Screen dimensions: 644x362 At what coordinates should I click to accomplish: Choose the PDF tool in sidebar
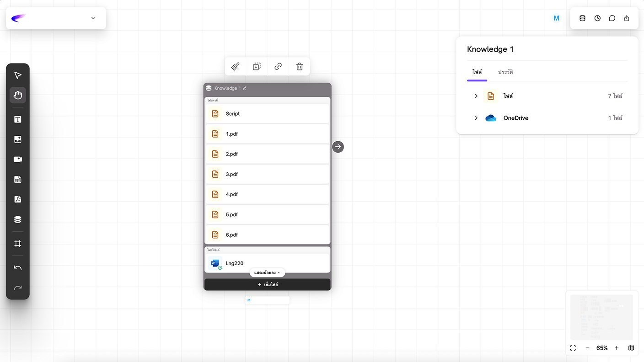tap(18, 199)
